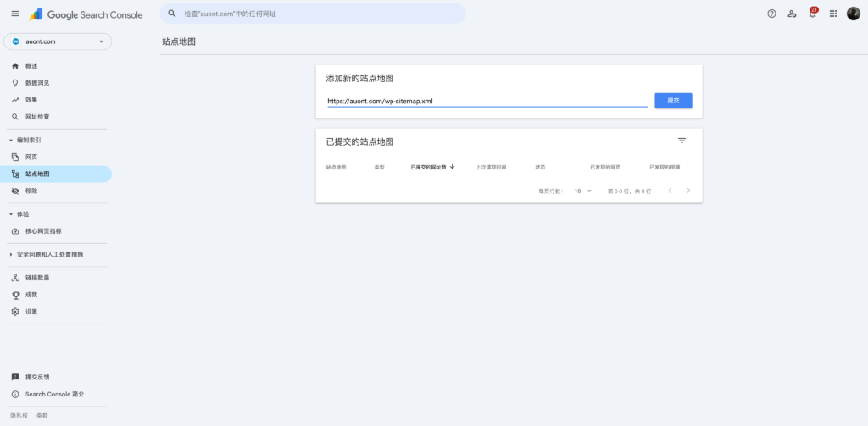
Task: Click the pages icon next to 网页
Action: point(15,158)
